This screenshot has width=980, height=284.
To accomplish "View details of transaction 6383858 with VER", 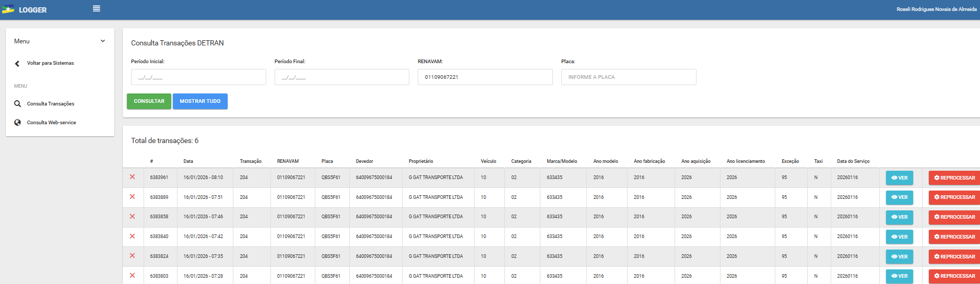I will [899, 217].
